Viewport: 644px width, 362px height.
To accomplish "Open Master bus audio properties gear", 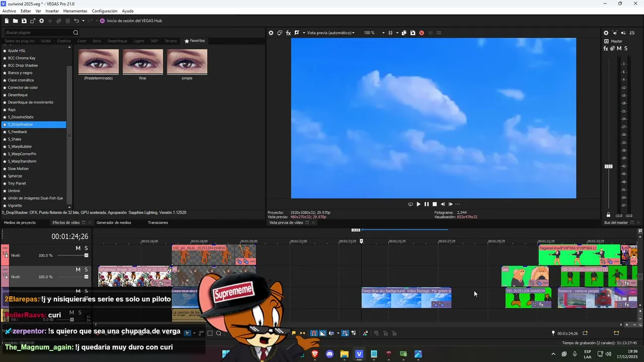I will point(606,33).
